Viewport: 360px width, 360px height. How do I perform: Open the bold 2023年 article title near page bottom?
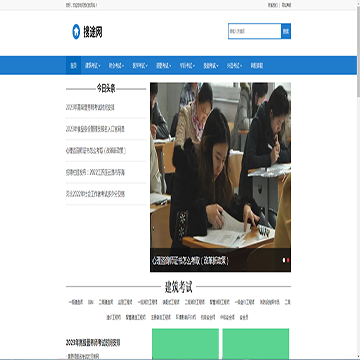93,342
